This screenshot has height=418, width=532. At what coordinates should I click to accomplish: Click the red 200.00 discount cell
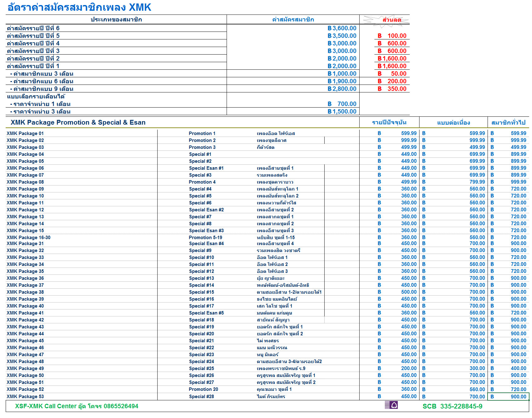(x=392, y=81)
